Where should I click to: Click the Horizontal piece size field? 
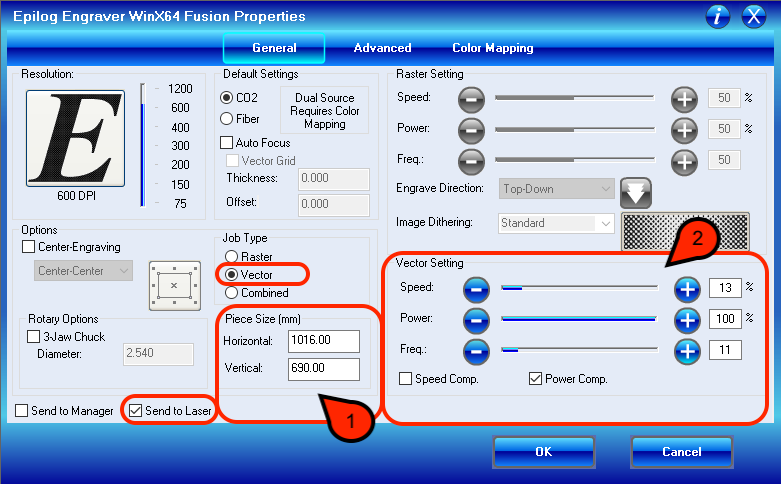click(x=323, y=341)
